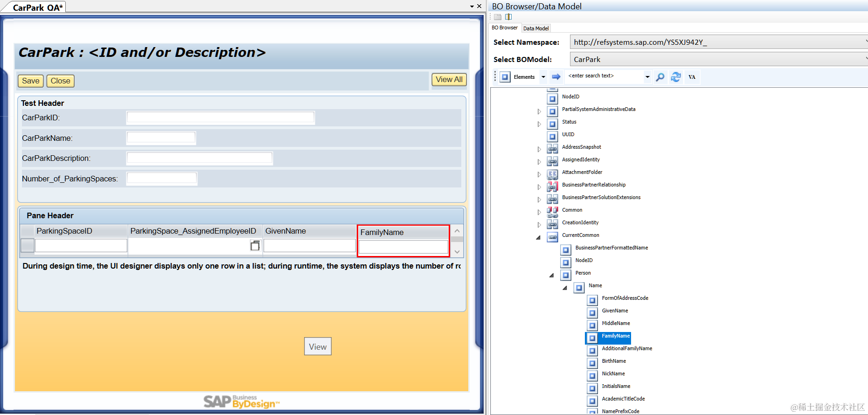Click the Save button
This screenshot has width=868, height=415.
tap(31, 81)
